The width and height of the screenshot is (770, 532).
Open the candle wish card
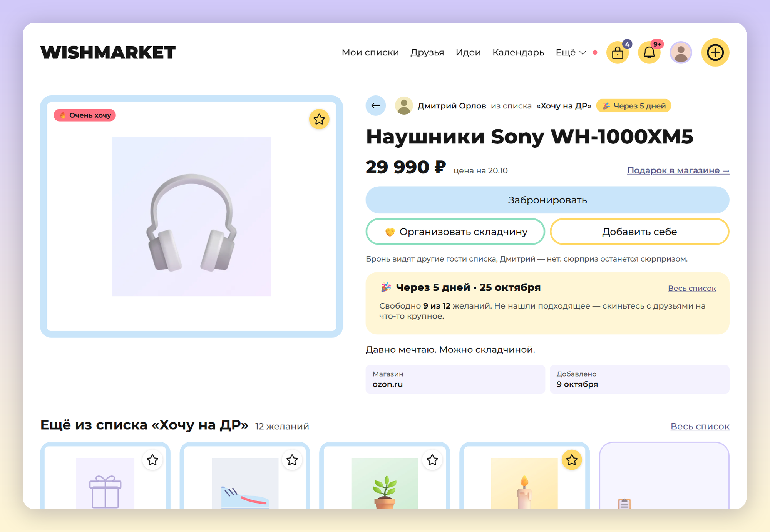pyautogui.click(x=524, y=476)
